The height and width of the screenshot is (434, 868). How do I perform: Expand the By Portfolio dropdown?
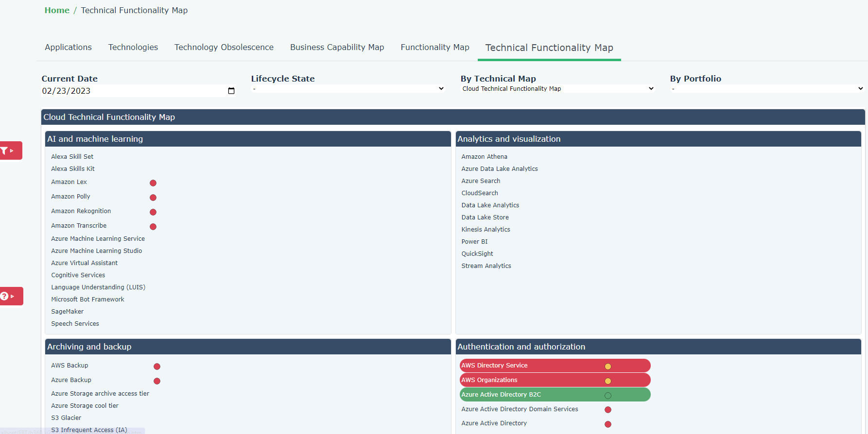[x=766, y=88]
